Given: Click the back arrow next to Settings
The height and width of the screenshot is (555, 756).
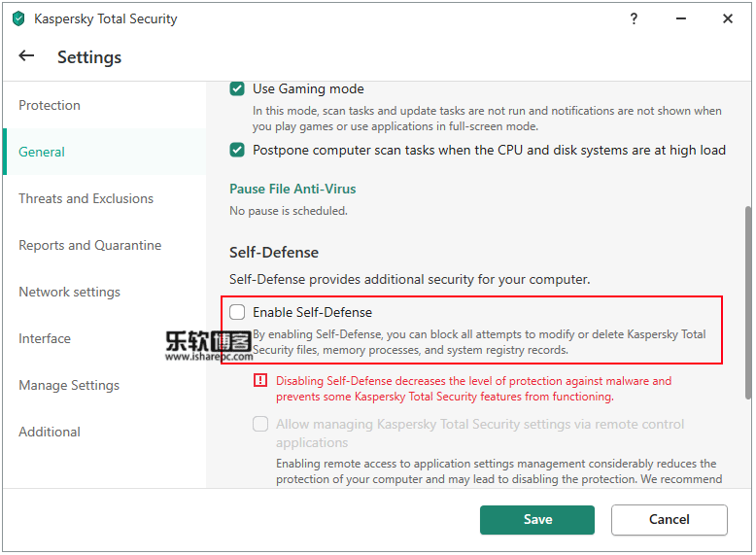Looking at the screenshot, I should (x=26, y=56).
